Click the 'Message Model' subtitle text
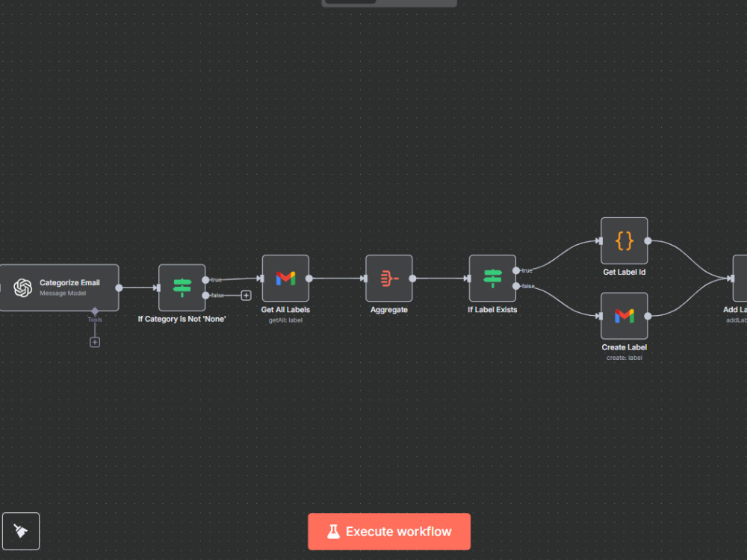Viewport: 747px width, 560px height. click(x=63, y=293)
